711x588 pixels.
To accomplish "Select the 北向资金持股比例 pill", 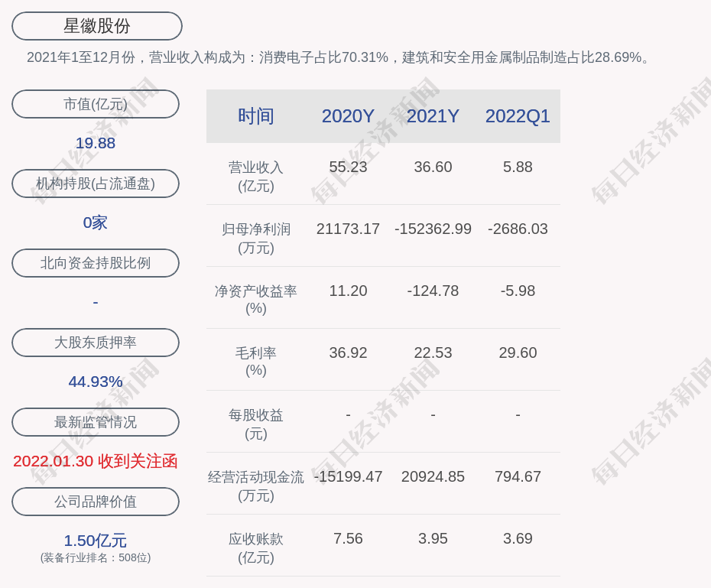I will (96, 263).
